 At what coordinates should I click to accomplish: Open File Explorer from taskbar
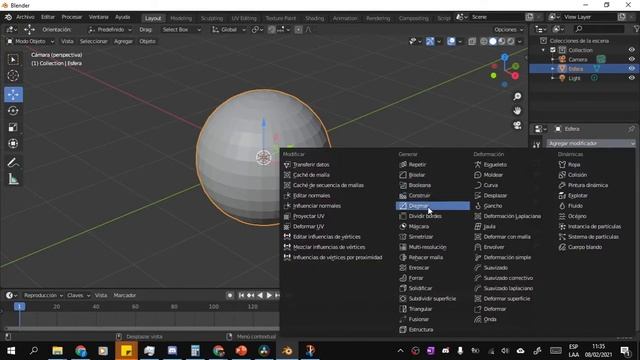[x=57, y=351]
